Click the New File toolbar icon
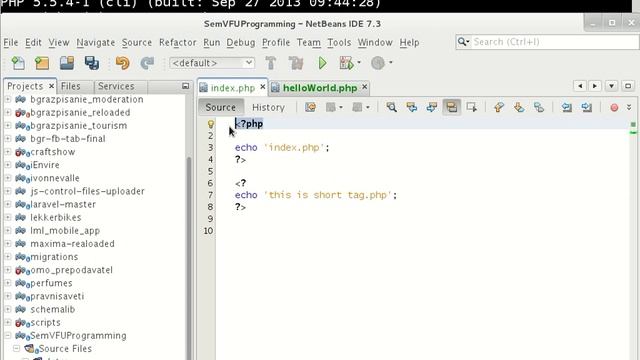 click(x=18, y=63)
